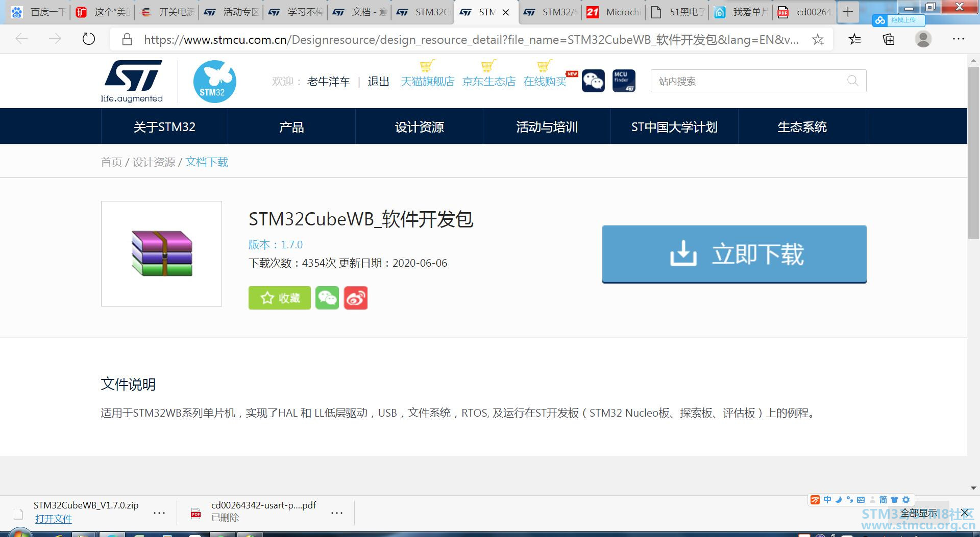Click the padlock site info icon
This screenshot has height=537, width=980.
127,39
